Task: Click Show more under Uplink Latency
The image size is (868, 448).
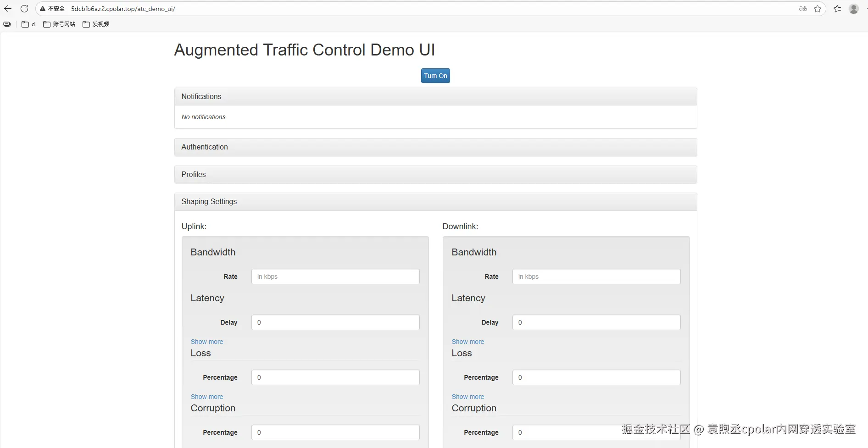Action: (x=207, y=342)
